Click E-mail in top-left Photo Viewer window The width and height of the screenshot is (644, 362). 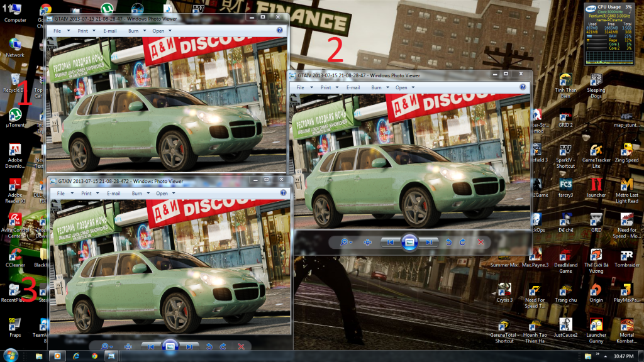[x=109, y=31]
